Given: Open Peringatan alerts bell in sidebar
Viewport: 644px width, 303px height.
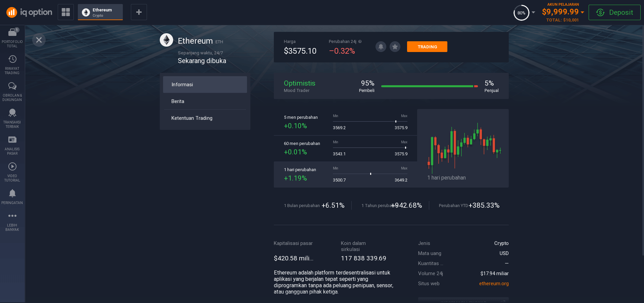Looking at the screenshot, I should [12, 197].
